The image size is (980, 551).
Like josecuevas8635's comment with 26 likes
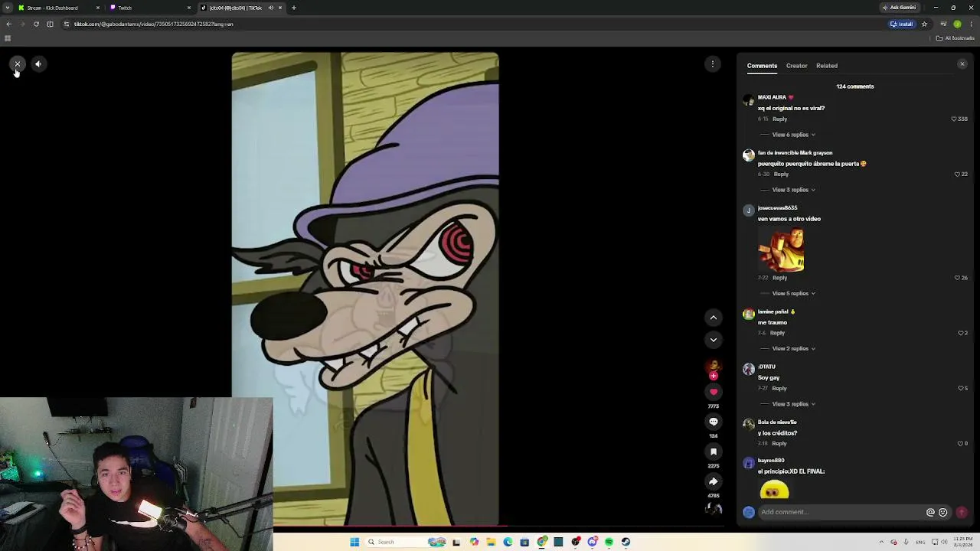click(x=957, y=278)
